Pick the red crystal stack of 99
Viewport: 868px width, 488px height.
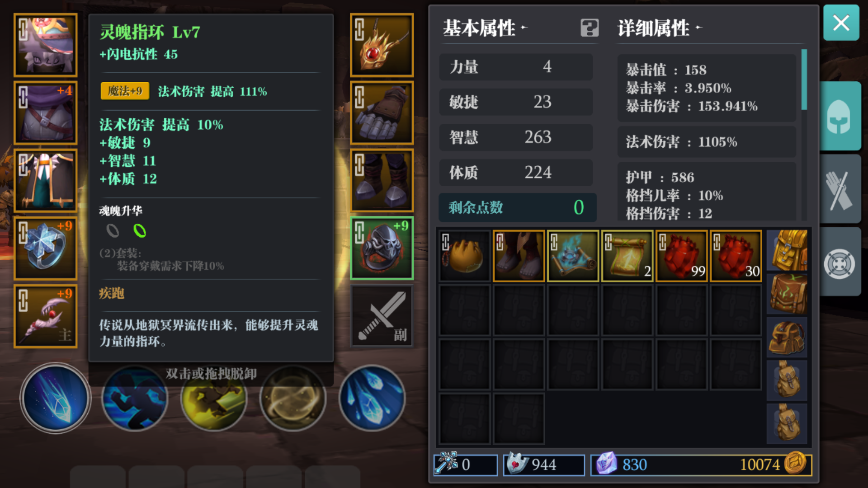coord(682,256)
